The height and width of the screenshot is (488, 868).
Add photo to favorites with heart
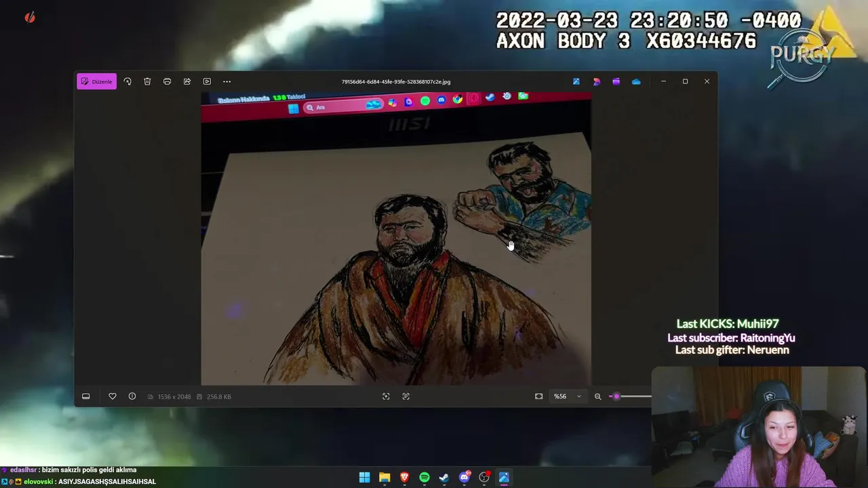pyautogui.click(x=113, y=396)
